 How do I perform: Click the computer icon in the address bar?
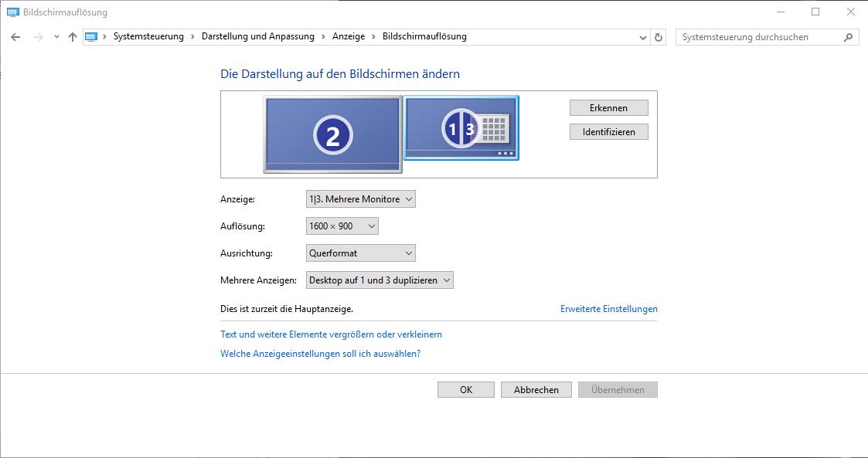pos(90,37)
